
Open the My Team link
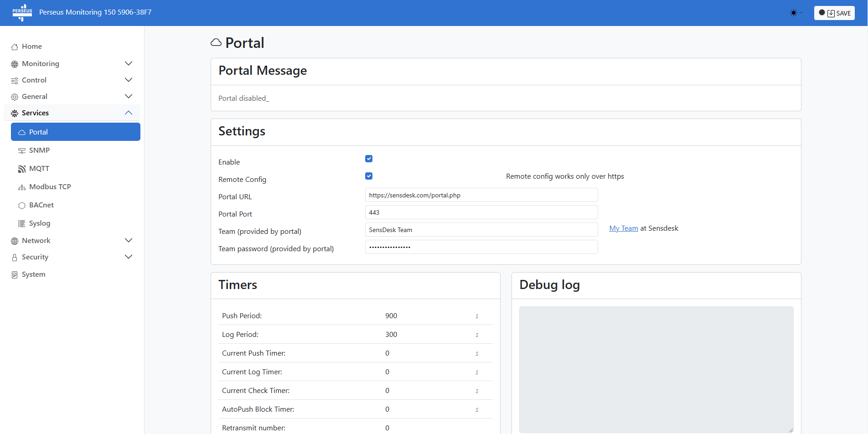click(x=623, y=228)
